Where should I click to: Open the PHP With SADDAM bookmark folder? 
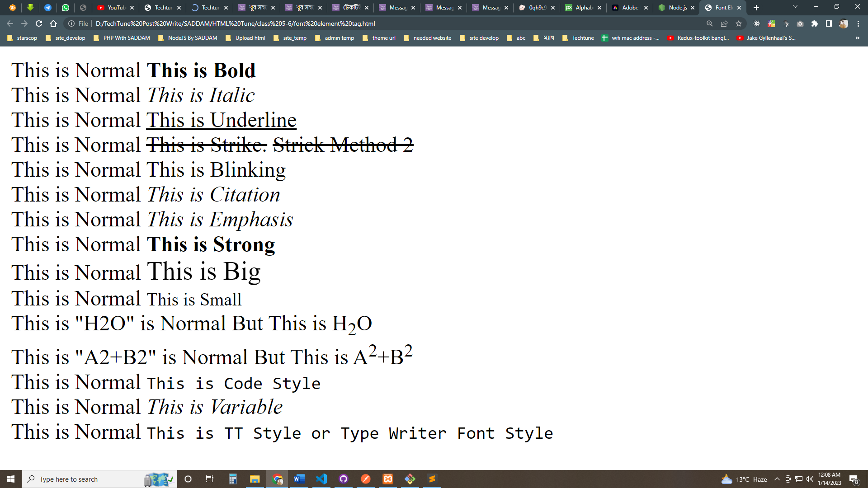coord(122,38)
